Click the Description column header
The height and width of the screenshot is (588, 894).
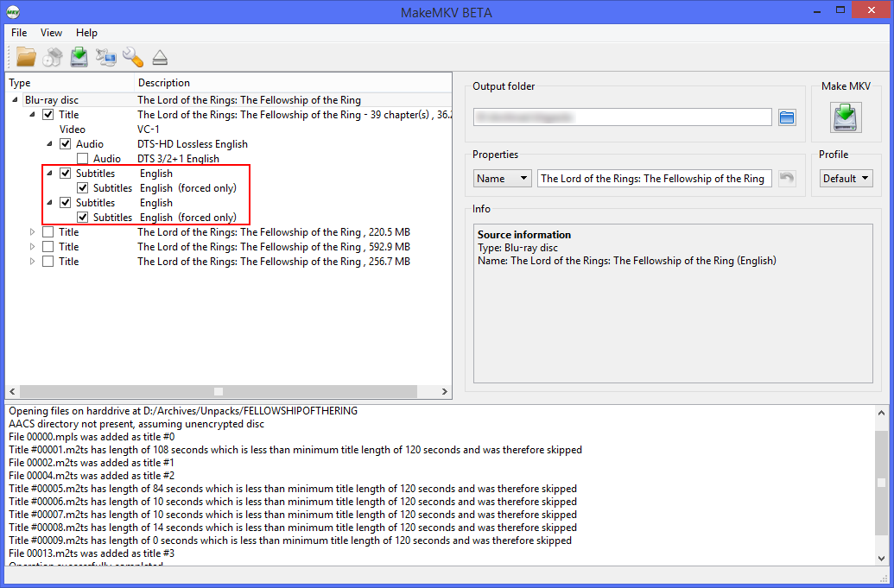point(294,83)
